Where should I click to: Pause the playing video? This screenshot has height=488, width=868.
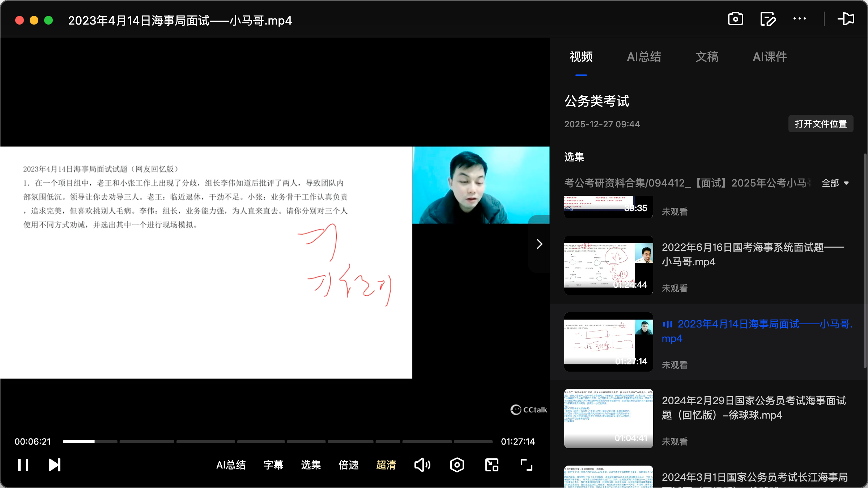click(23, 465)
